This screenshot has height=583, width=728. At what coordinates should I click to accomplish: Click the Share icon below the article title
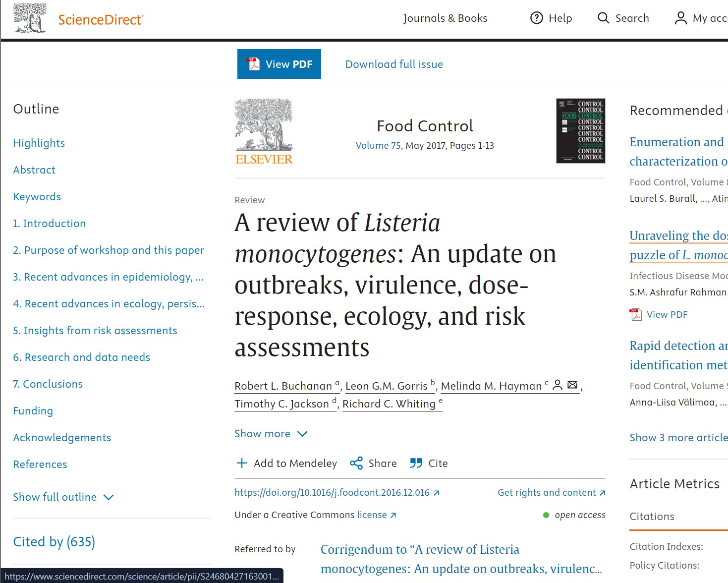356,463
